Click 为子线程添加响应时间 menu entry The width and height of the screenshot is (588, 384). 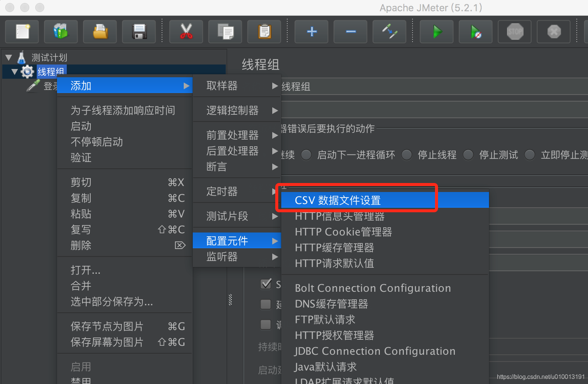[x=125, y=110]
